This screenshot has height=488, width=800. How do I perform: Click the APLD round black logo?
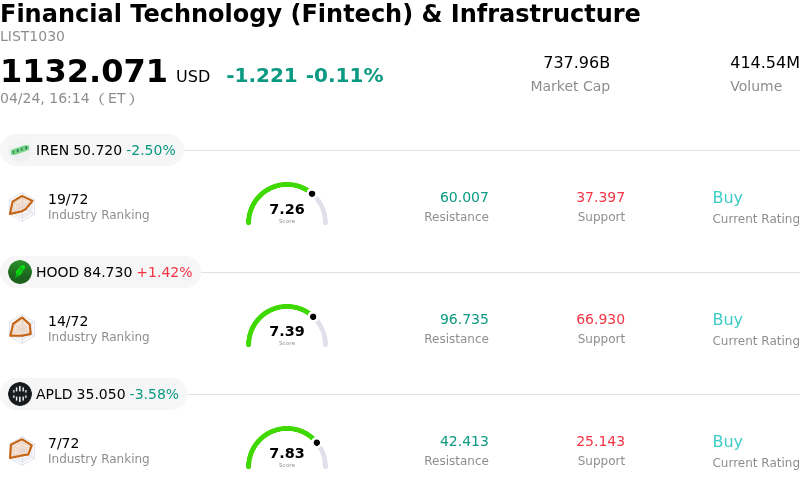(x=20, y=394)
